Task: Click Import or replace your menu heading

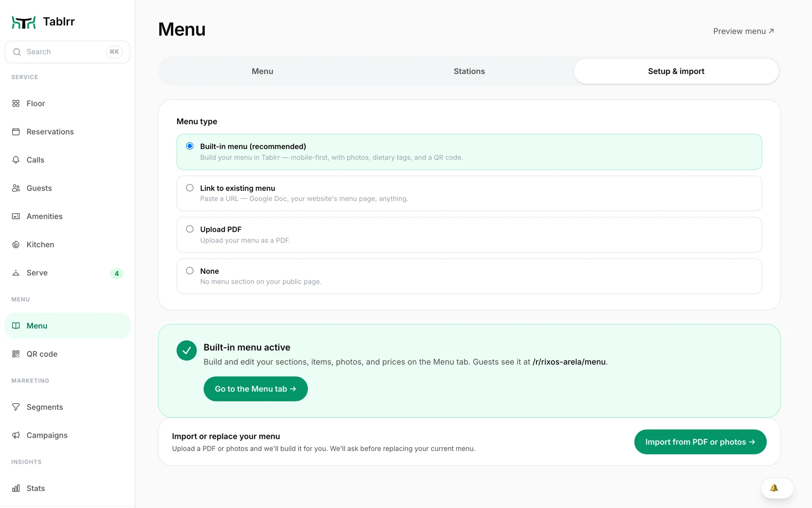Action: [x=226, y=436]
